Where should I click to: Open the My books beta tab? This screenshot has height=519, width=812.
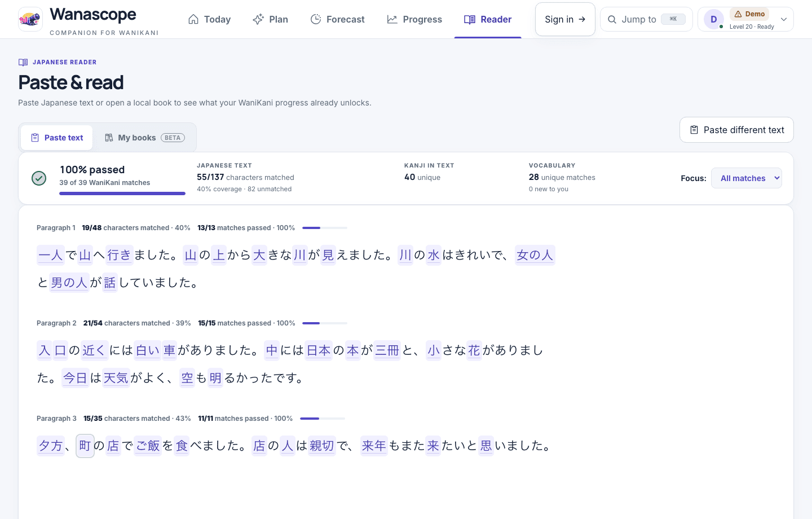tap(145, 138)
